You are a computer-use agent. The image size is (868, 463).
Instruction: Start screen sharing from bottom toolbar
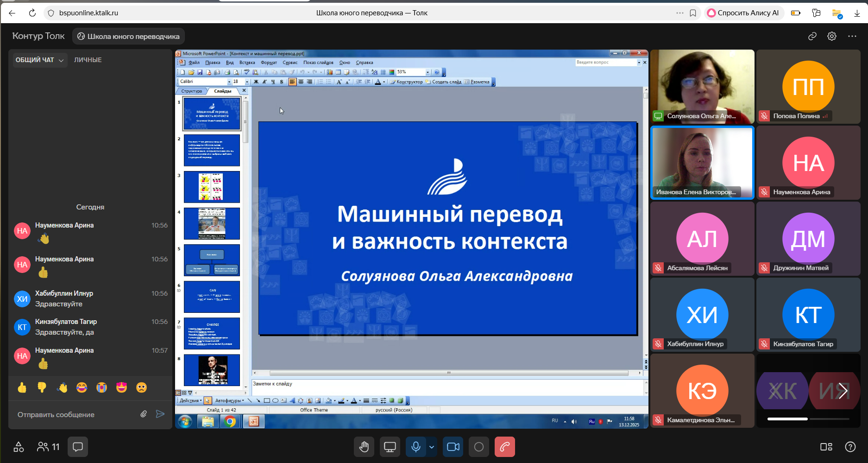point(390,447)
